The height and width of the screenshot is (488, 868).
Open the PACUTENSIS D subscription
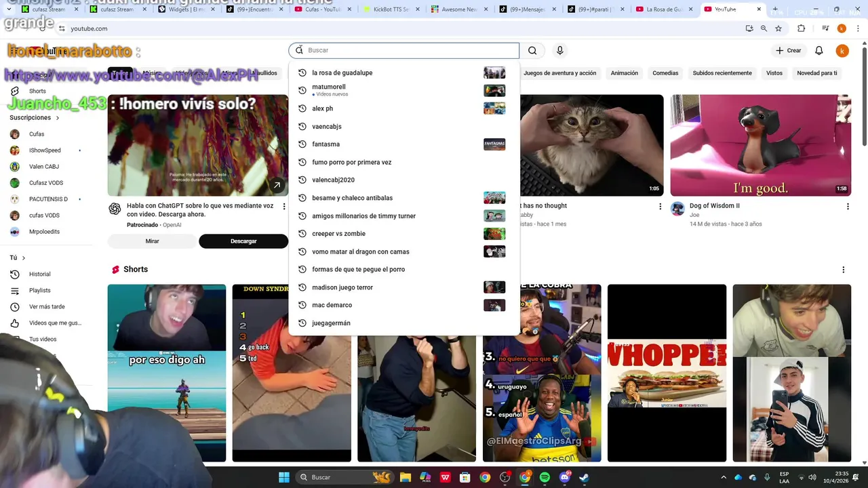pyautogui.click(x=48, y=199)
